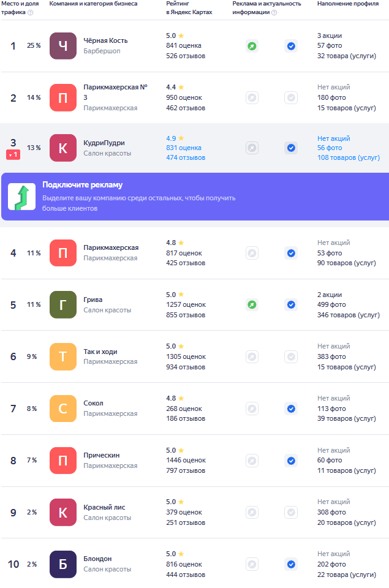The height and width of the screenshot is (588, 389).
Task: Click the help icon next to 'трафика'
Action: (31, 12)
